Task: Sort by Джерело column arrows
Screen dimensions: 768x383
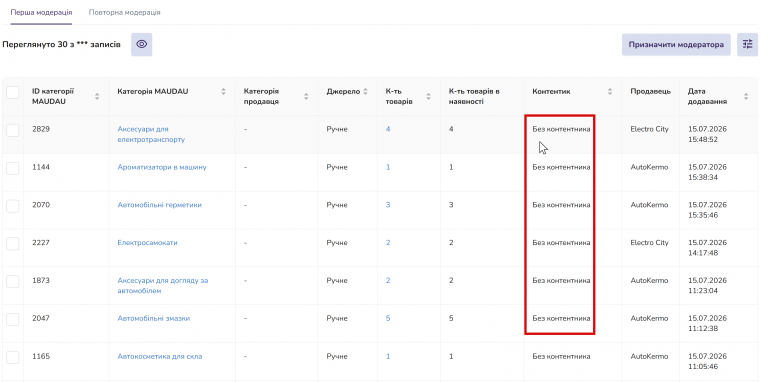Action: [x=365, y=92]
